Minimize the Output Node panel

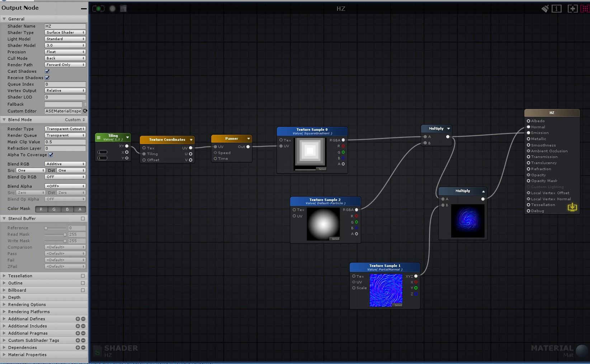click(84, 8)
